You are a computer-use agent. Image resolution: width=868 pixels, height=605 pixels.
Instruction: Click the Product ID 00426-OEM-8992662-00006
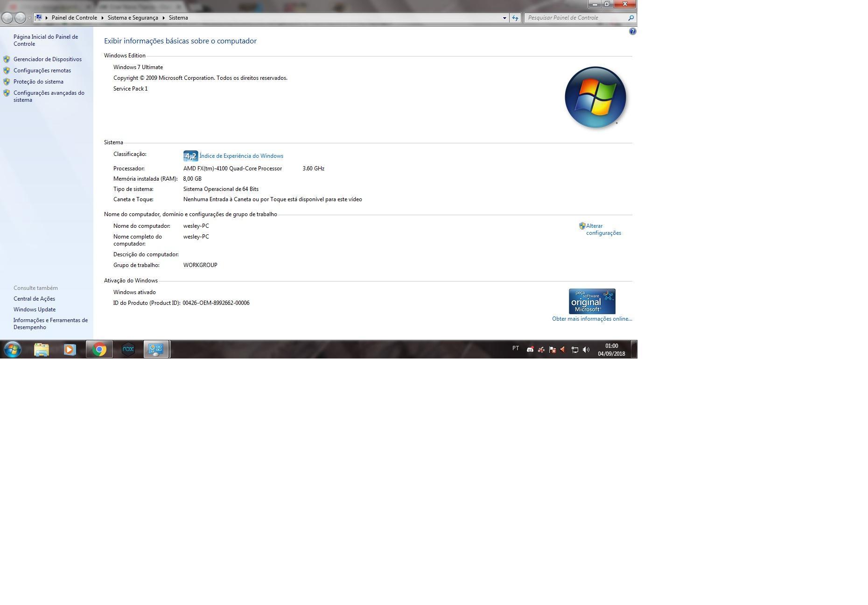pos(216,303)
